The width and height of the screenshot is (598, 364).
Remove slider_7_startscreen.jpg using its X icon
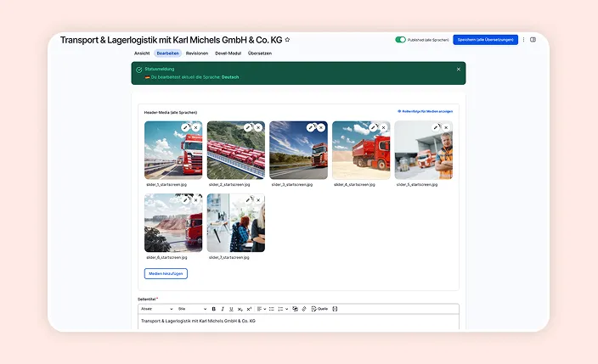click(x=258, y=200)
